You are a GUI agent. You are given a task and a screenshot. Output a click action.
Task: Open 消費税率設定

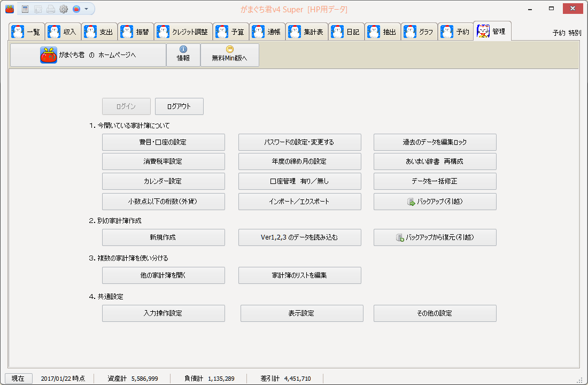pyautogui.click(x=164, y=161)
